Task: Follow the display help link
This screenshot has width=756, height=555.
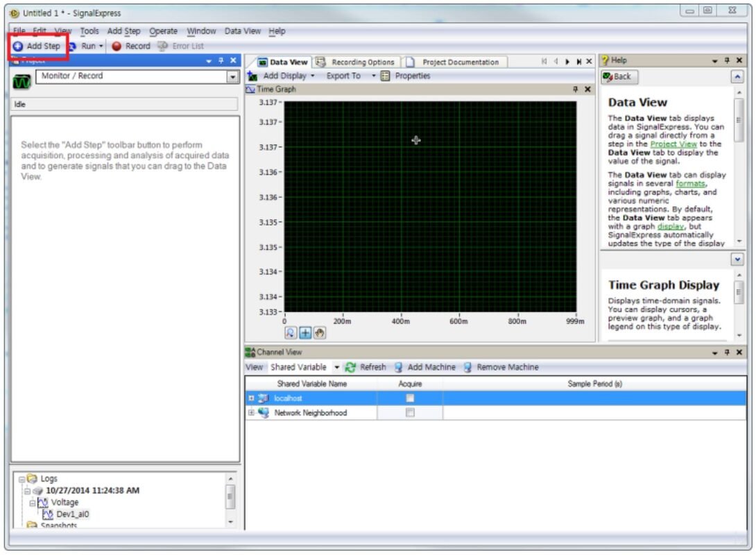Action: tap(671, 227)
